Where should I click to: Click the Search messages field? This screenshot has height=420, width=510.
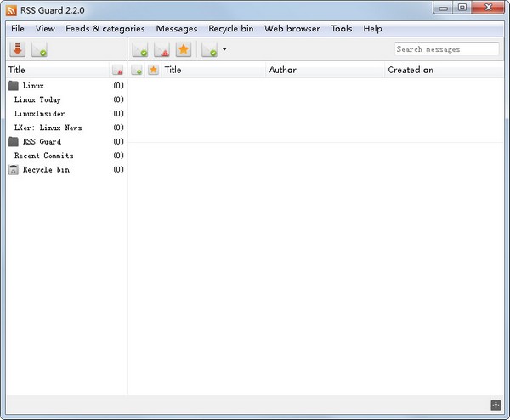point(446,49)
